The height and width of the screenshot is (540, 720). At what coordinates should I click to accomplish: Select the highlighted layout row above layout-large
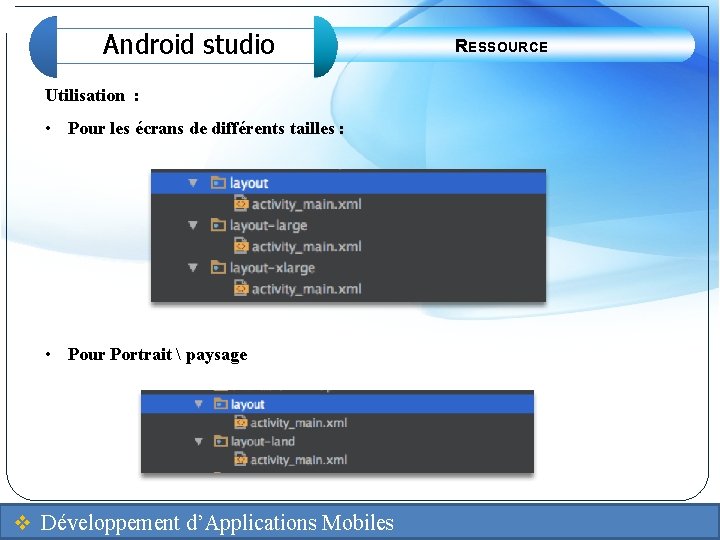(349, 183)
